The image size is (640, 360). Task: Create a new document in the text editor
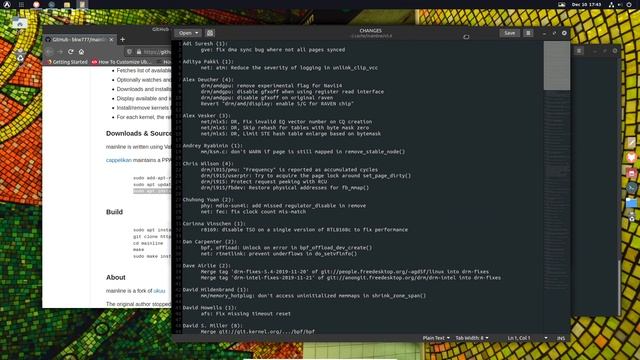pos(210,33)
